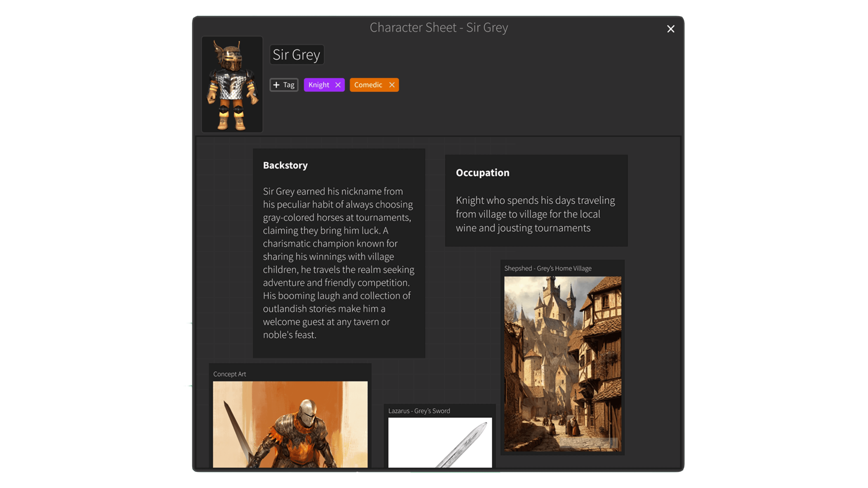Click the Lazarus - Grey's Sword caption
Viewport: 868px width, 488px height.
419,411
